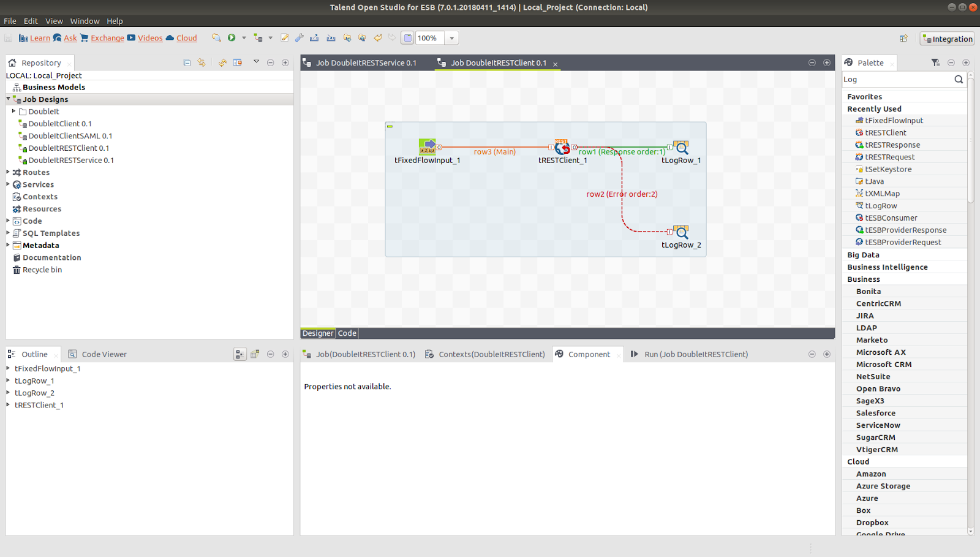Expand the DoubleIt folder in Job Designs
The width and height of the screenshot is (980, 557).
point(14,111)
